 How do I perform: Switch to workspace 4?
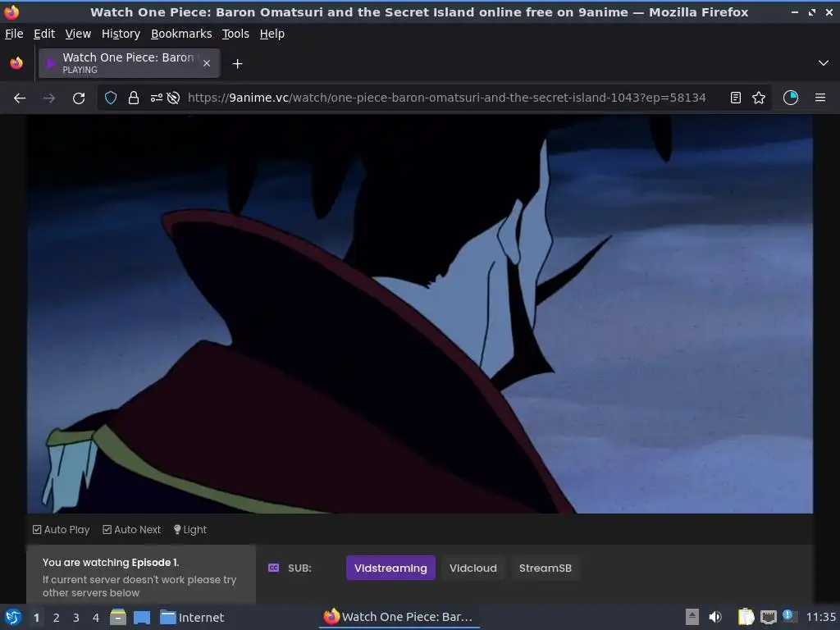96,618
